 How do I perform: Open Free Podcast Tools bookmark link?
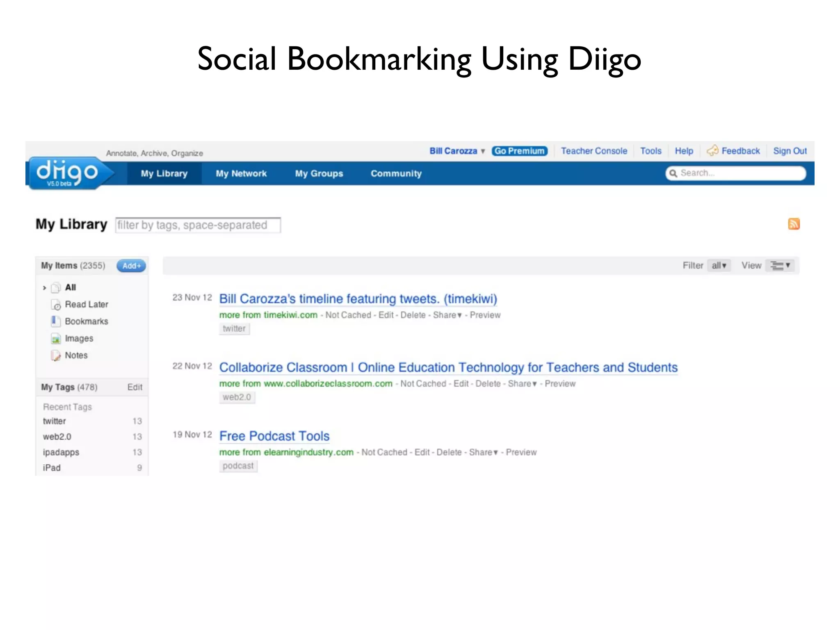coord(274,436)
